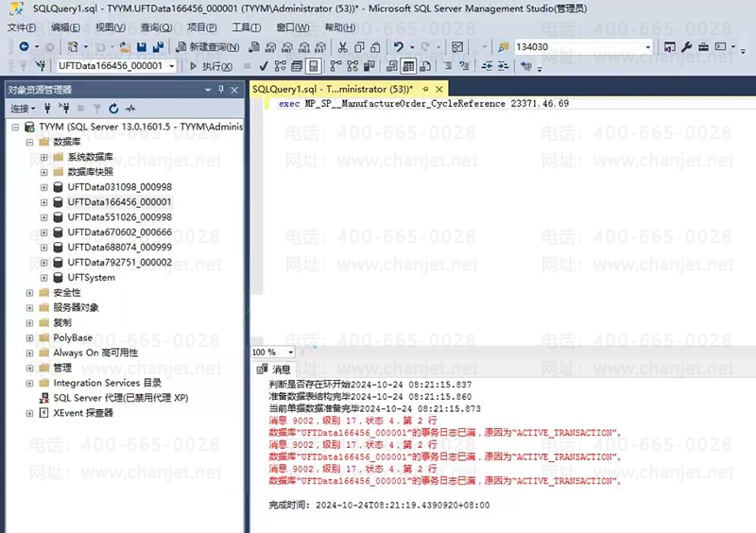This screenshot has width=756, height=533.
Task: Click the change connection icon
Action: point(41,65)
